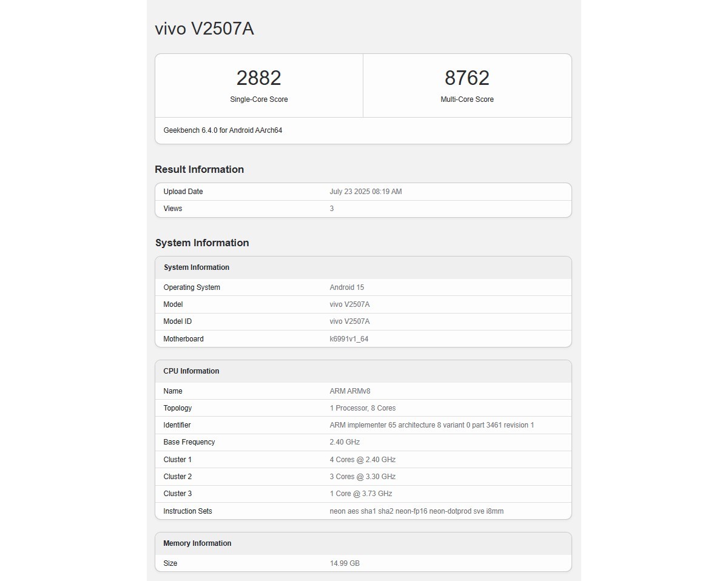Click the Topology value 1 Processor, 8 Cores
Image resolution: width=728 pixels, height=581 pixels.
pyautogui.click(x=362, y=408)
